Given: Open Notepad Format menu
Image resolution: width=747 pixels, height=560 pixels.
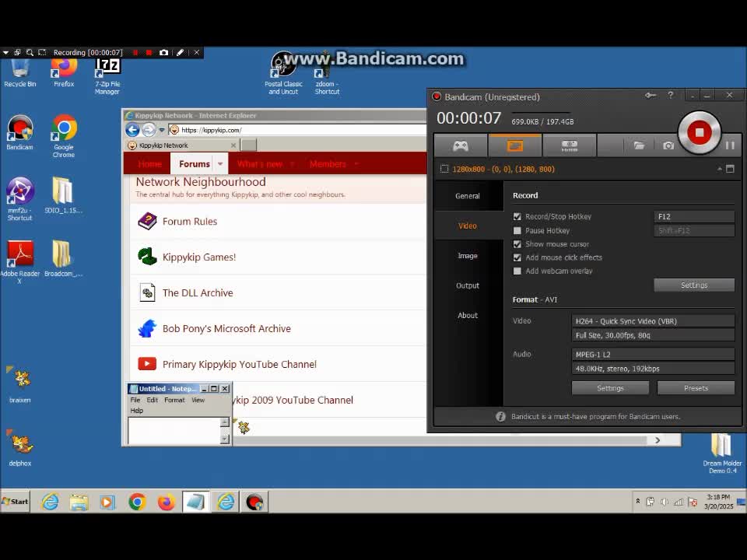Looking at the screenshot, I should 174,400.
